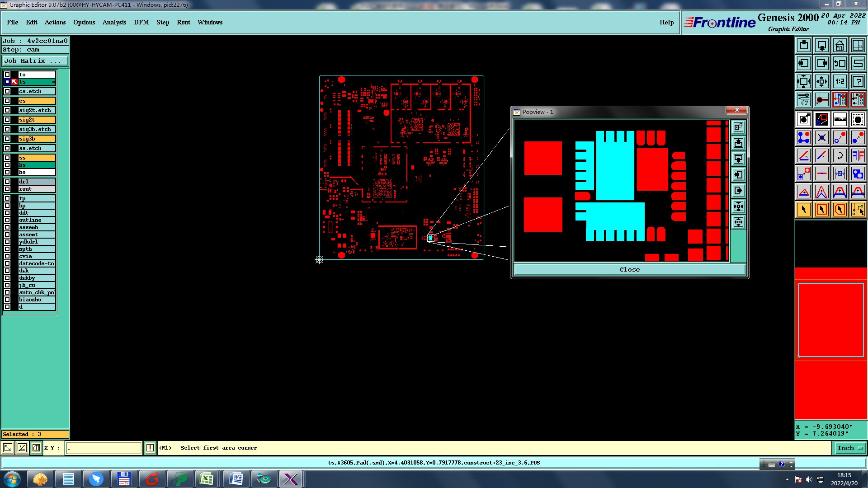868x488 pixels.
Task: Enable display of the sig2t layer
Action: (x=7, y=120)
